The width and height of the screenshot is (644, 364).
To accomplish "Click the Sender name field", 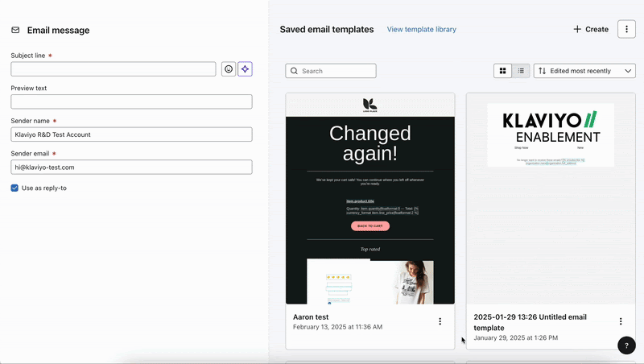I will point(131,134).
